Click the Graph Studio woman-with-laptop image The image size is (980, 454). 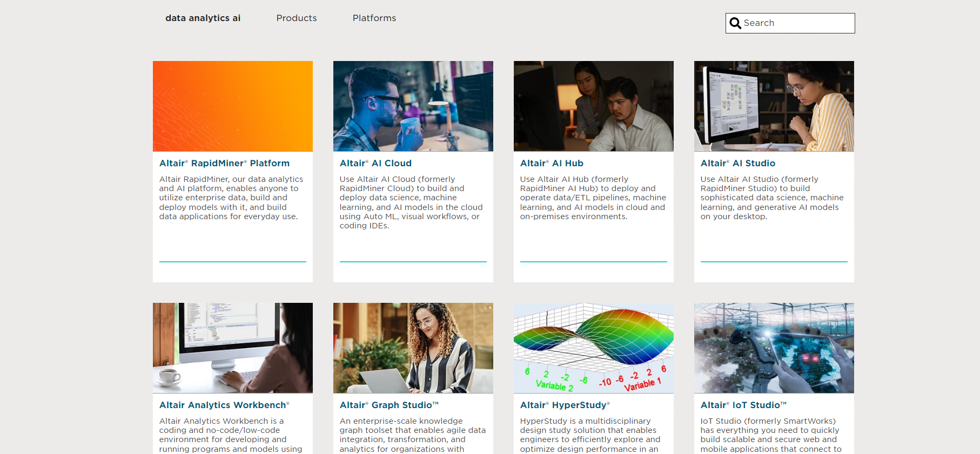click(413, 348)
